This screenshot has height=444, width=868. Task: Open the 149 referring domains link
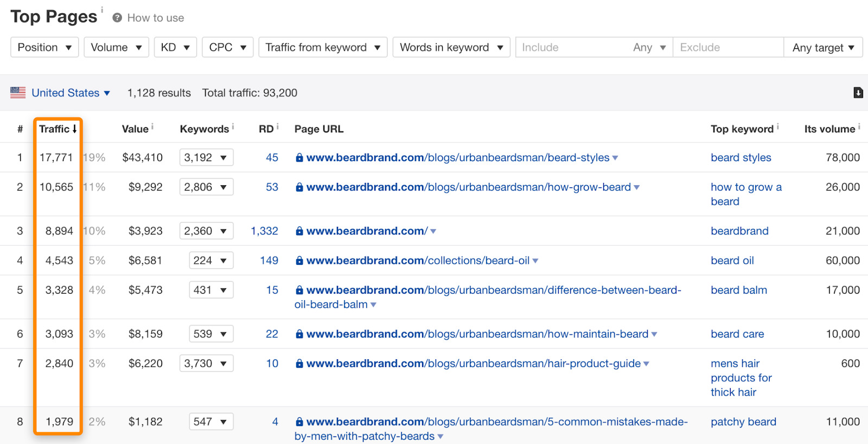tap(269, 261)
